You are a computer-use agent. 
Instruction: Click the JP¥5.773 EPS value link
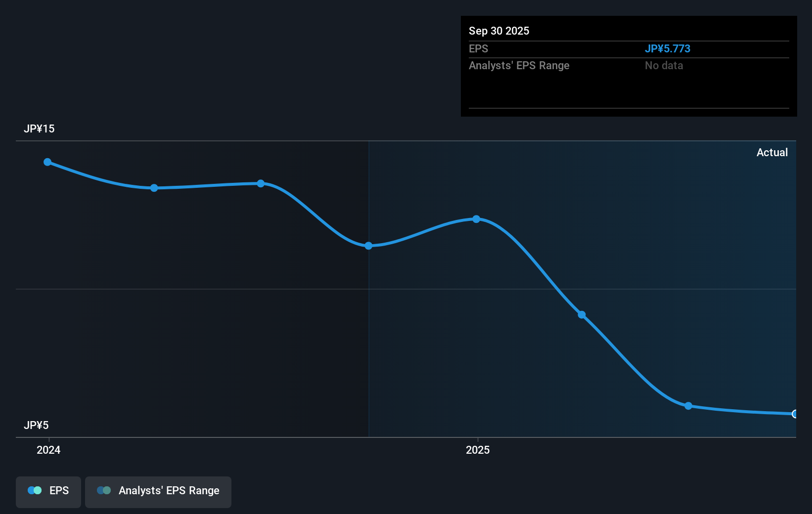(668, 48)
